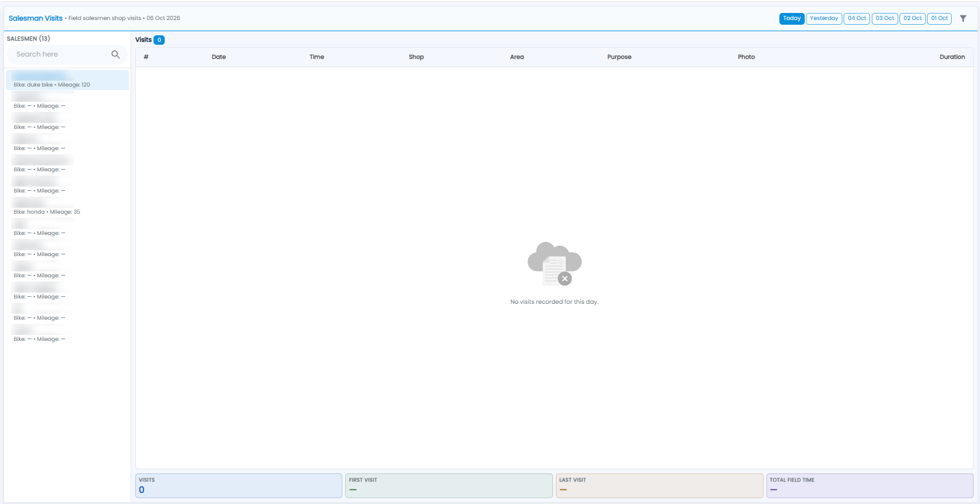
Task: Click the Shop column header
Action: (x=416, y=57)
